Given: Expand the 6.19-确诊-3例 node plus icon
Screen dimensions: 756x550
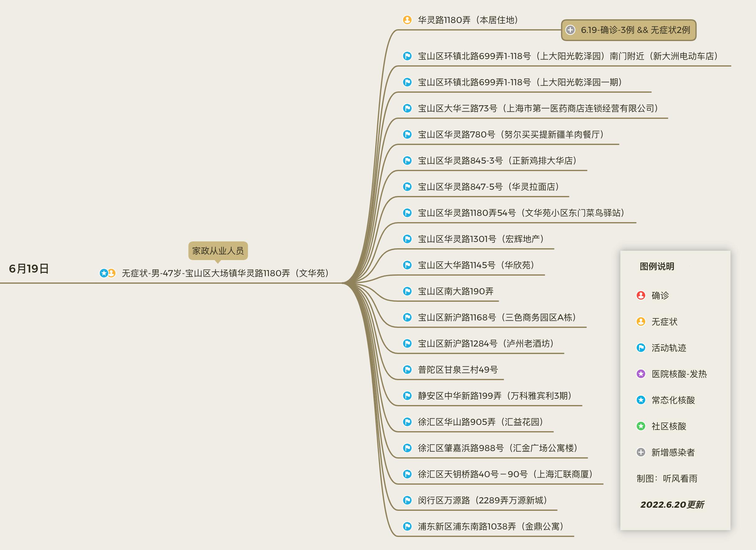Looking at the screenshot, I should pos(570,30).
